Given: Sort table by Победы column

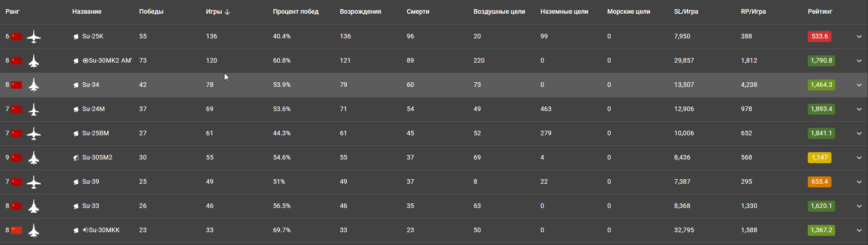Looking at the screenshot, I should pyautogui.click(x=151, y=11).
